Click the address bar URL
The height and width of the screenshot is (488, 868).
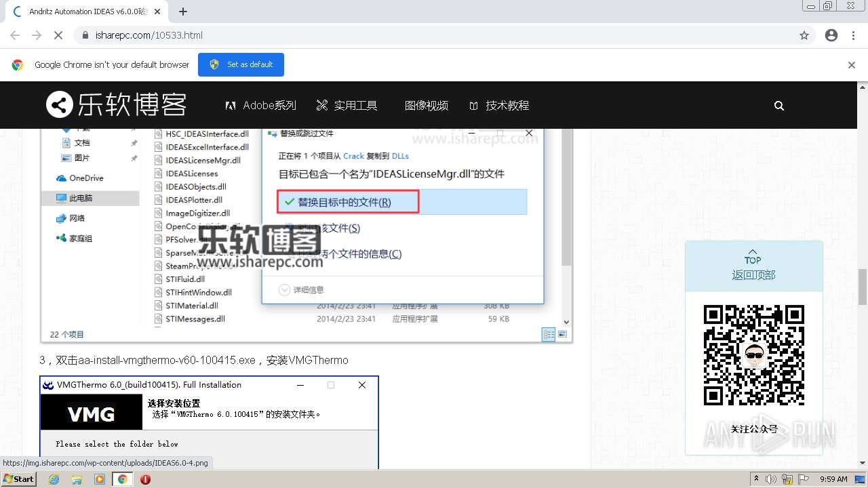pos(149,35)
